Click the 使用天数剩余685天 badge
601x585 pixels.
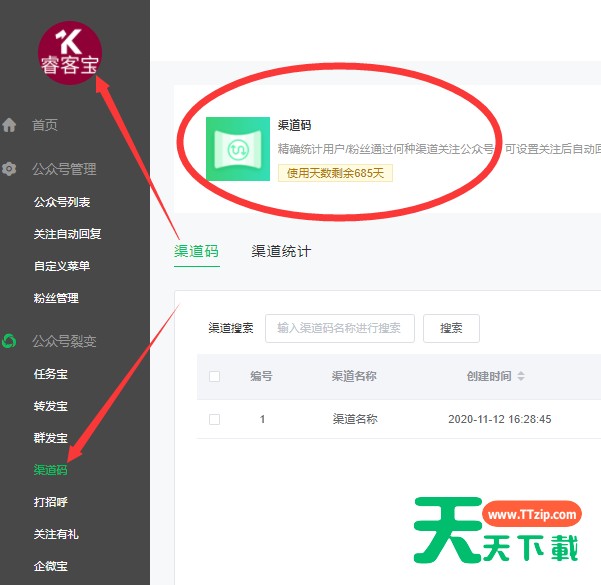[335, 173]
